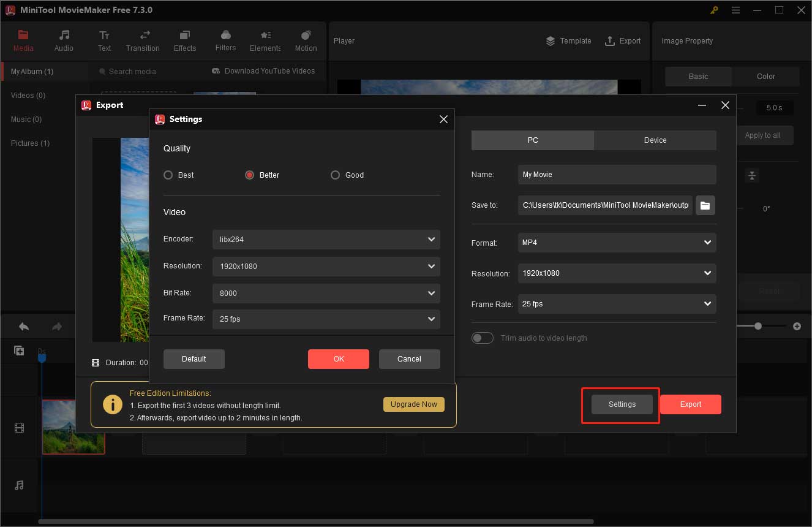Click the redo arrow above timeline
The width and height of the screenshot is (812, 527).
click(57, 327)
